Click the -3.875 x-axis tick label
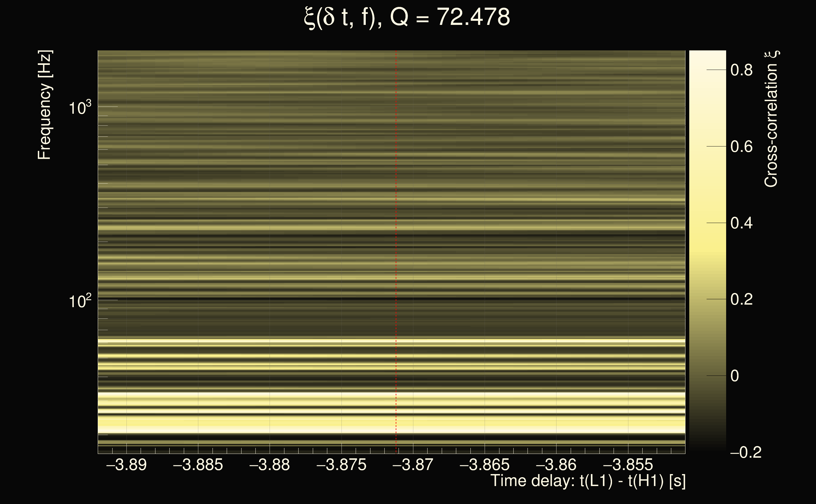 click(x=341, y=465)
